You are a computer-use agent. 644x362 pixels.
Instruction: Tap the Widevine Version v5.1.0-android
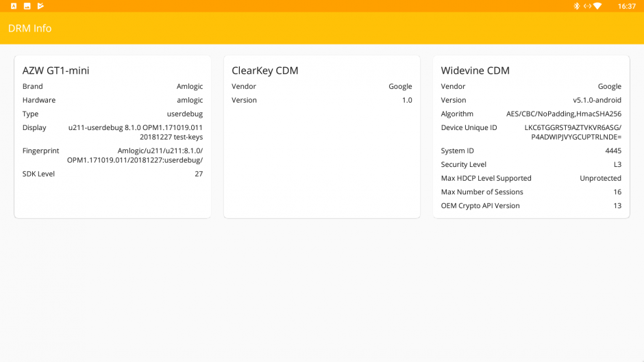(597, 100)
